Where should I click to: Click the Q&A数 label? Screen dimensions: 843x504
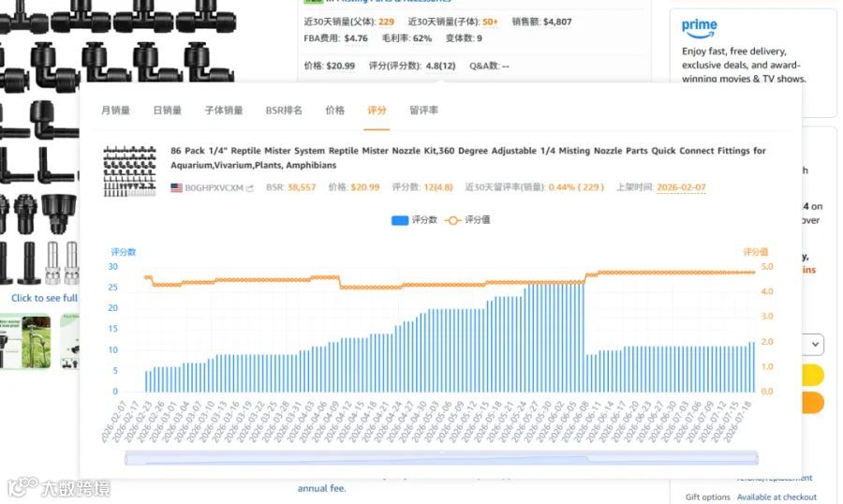tap(484, 66)
